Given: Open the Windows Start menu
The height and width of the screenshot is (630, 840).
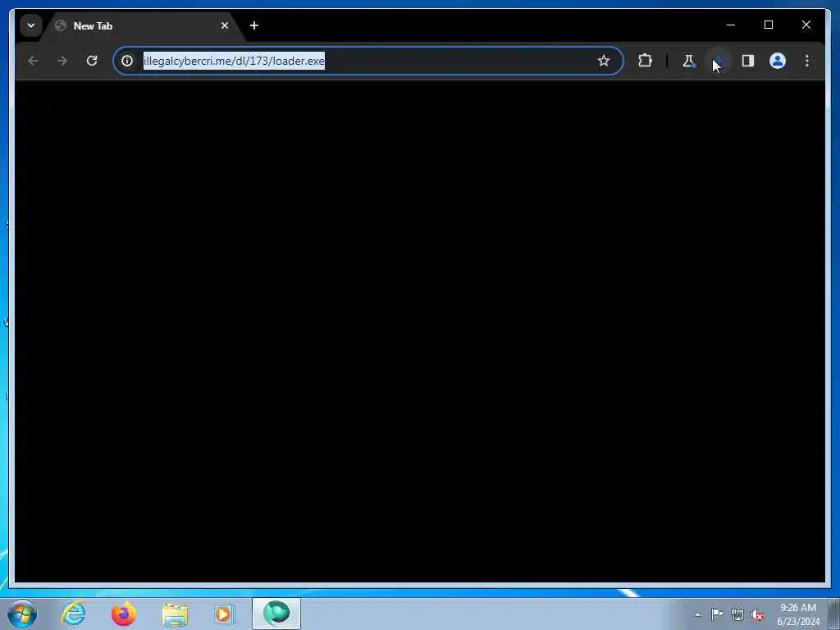Looking at the screenshot, I should coord(22,614).
